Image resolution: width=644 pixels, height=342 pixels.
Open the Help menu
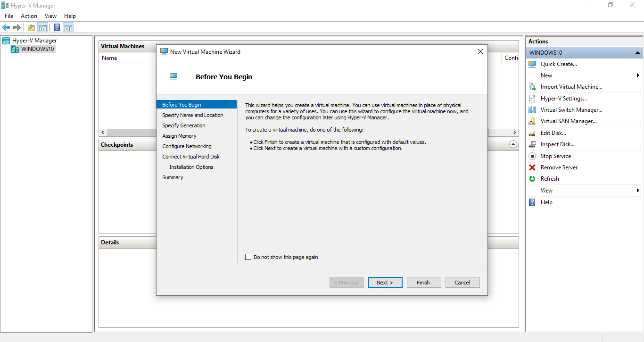70,16
